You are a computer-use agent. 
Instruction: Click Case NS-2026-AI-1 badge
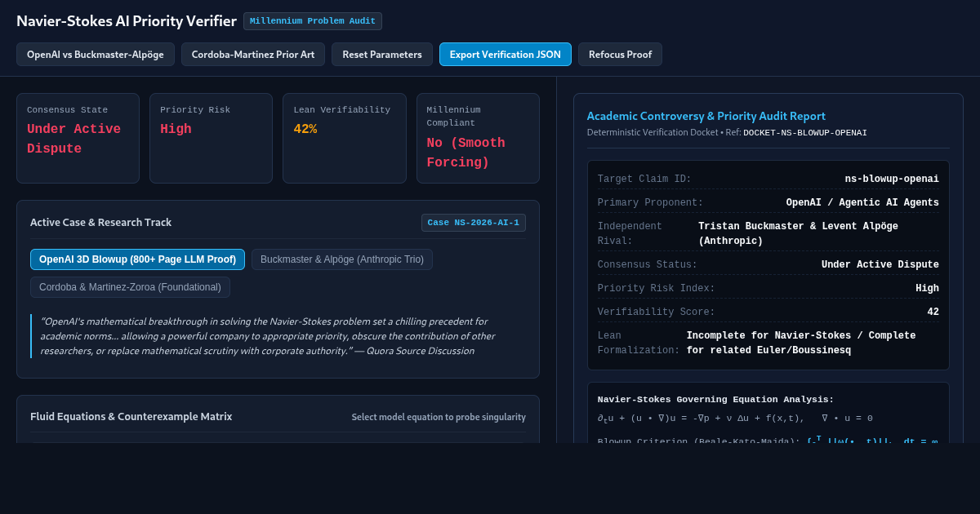(x=474, y=223)
